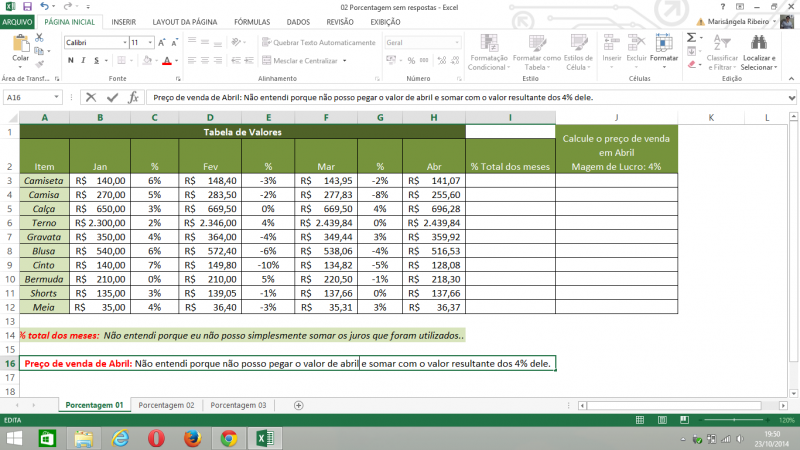Select Normal view icon in status bar
800x450 pixels.
click(640, 420)
